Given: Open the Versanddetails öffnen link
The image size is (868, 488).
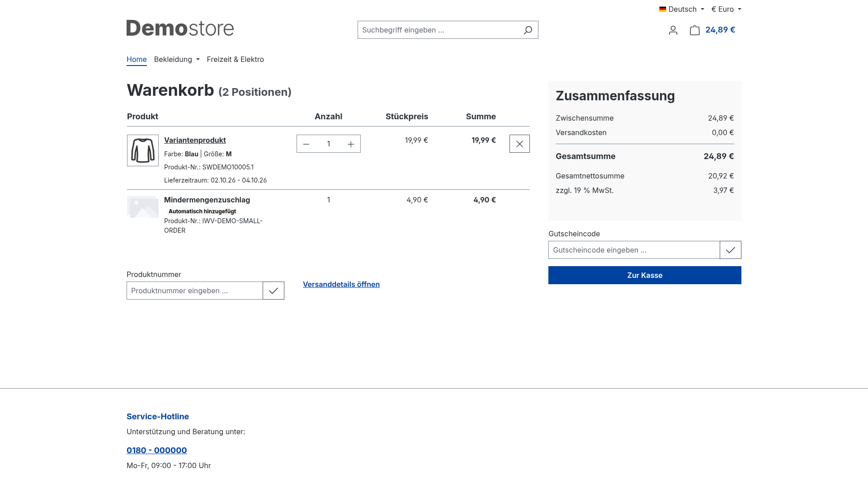Looking at the screenshot, I should click(x=341, y=284).
